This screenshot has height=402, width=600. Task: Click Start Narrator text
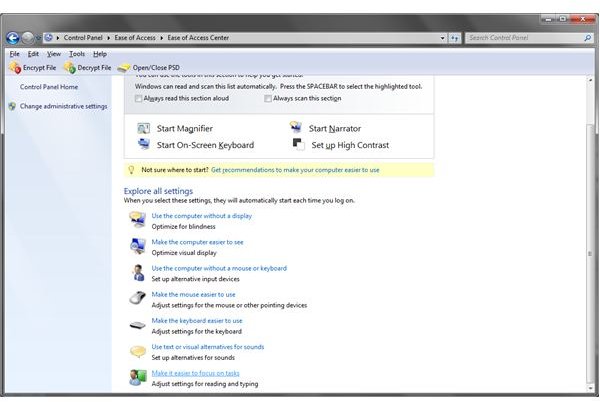[x=335, y=129]
